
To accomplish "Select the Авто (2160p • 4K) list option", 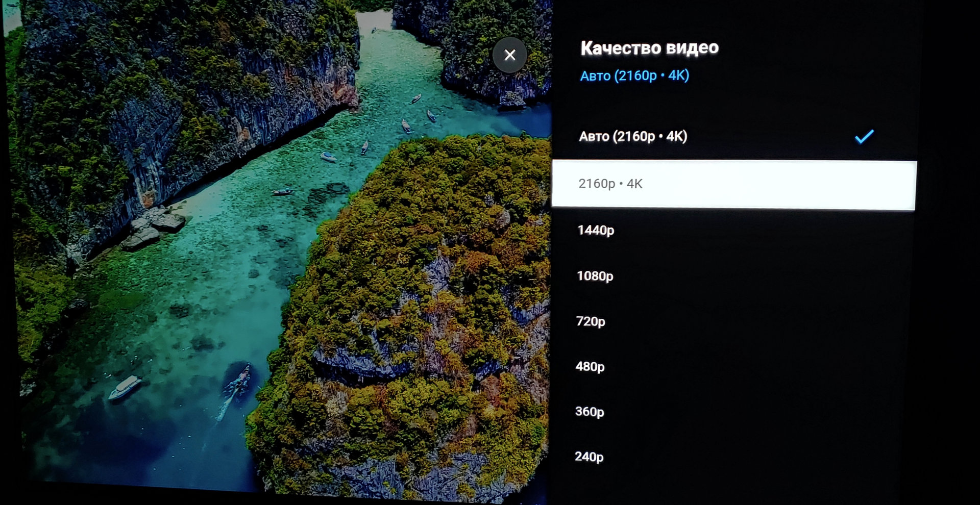I will (633, 136).
